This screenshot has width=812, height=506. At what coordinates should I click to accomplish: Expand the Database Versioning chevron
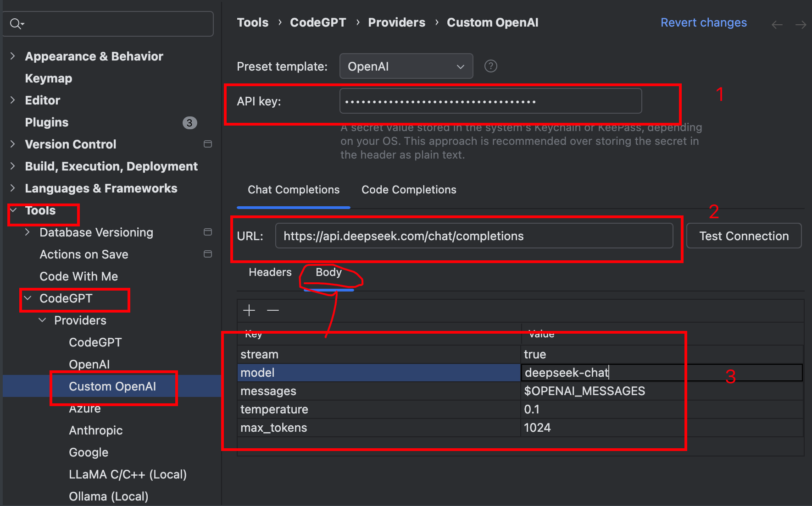[x=28, y=232]
